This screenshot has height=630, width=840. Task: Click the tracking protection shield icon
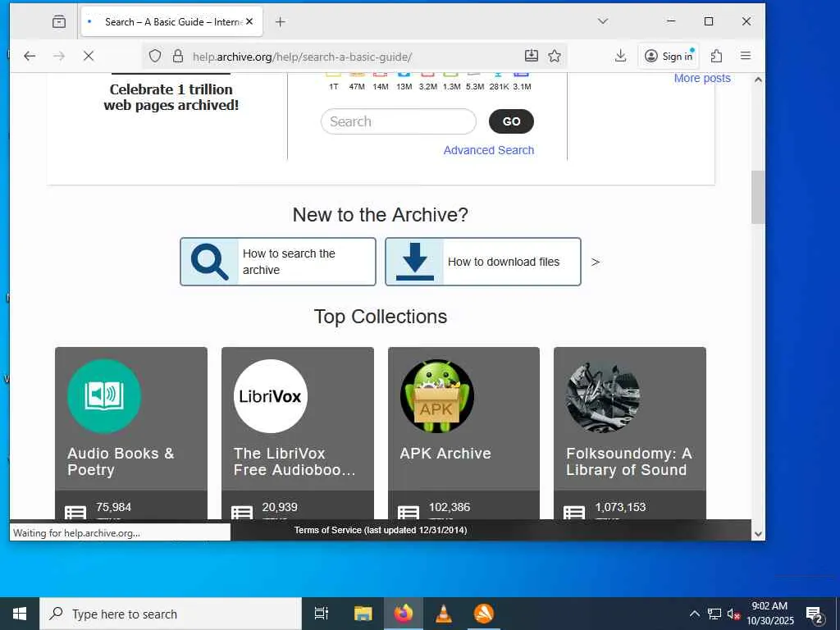(155, 57)
